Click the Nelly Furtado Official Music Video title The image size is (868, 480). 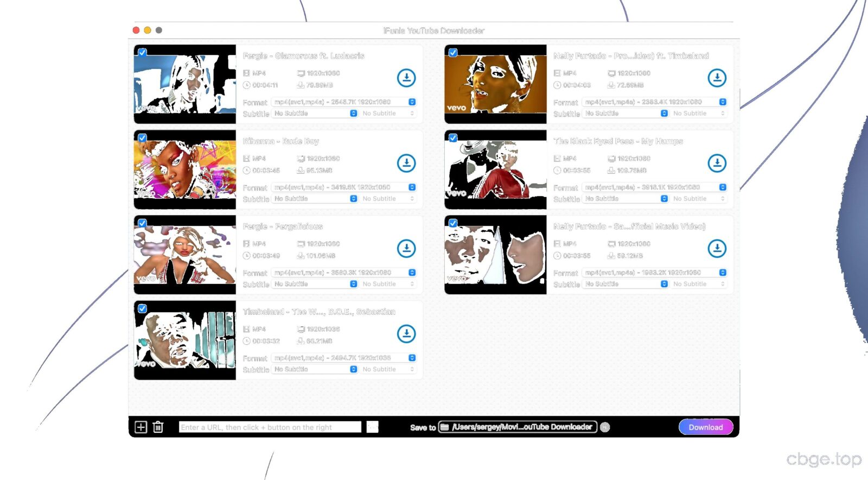[x=629, y=226]
